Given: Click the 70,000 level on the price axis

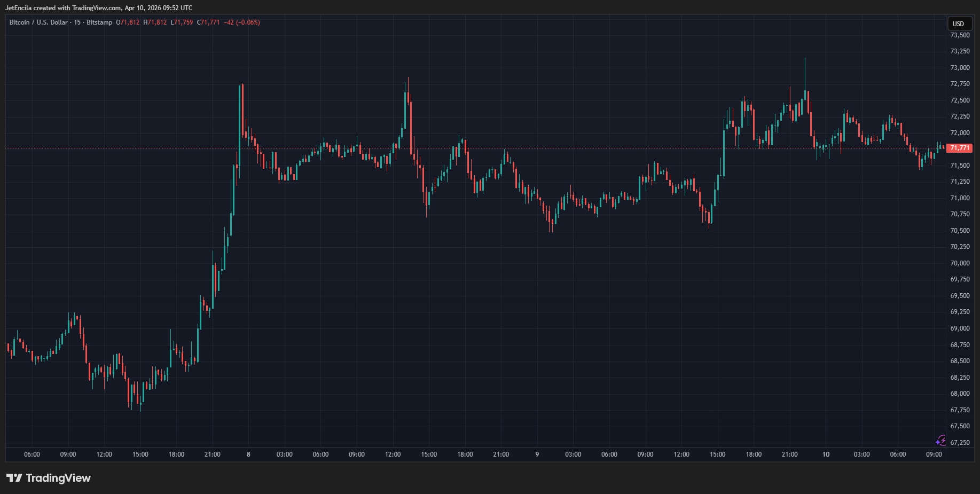Looking at the screenshot, I should [x=960, y=263].
